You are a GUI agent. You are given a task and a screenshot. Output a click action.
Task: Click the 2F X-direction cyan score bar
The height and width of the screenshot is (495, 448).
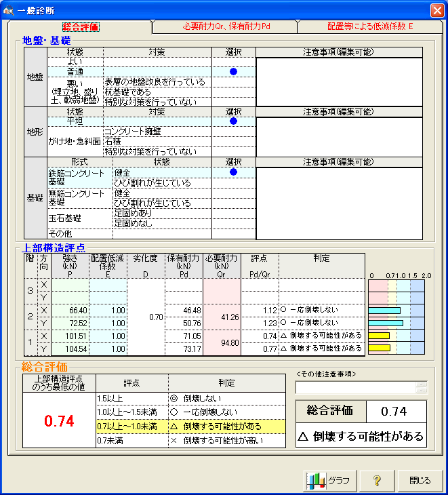click(384, 311)
